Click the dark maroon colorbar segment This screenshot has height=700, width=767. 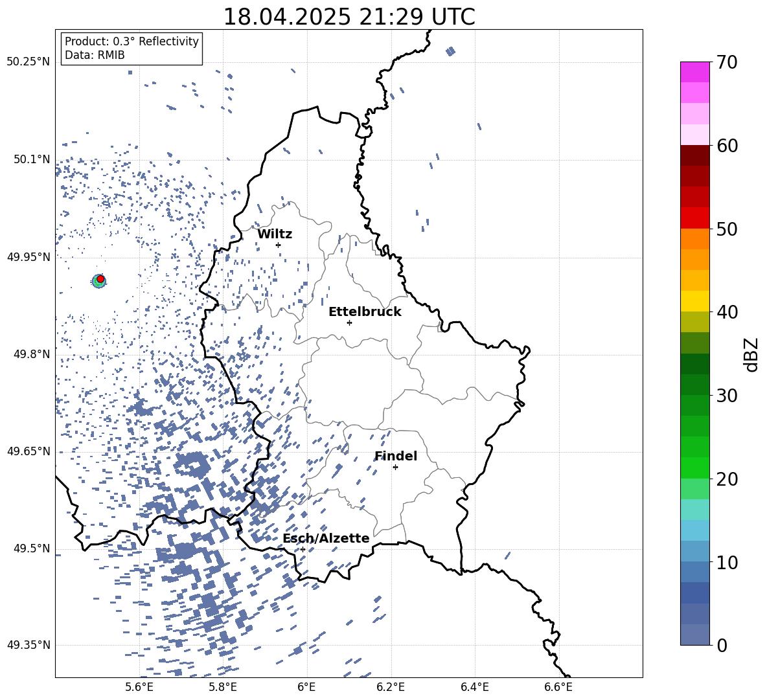(694, 155)
